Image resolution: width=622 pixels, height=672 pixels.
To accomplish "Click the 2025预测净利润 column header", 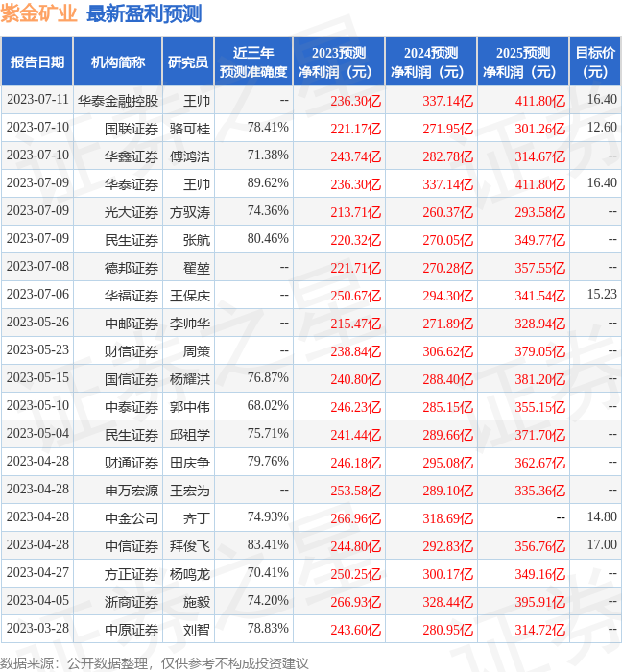I will (523, 61).
